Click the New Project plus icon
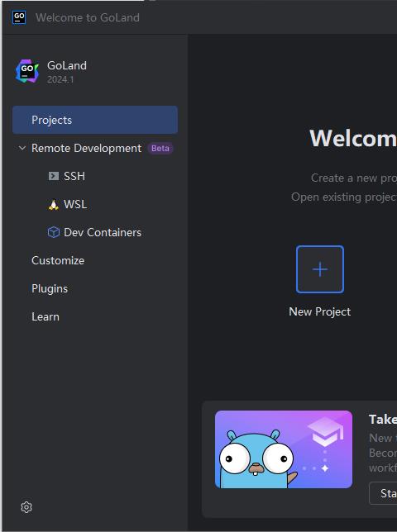 tap(320, 269)
